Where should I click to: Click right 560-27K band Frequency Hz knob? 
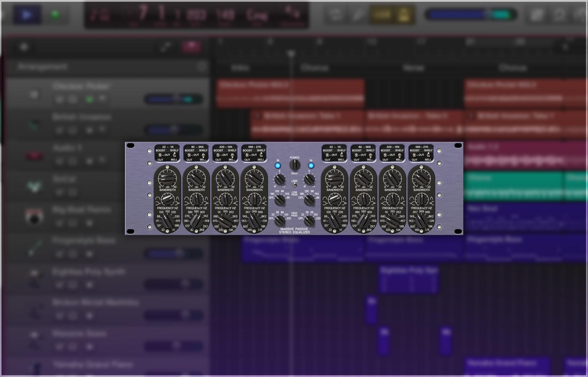[421, 221]
